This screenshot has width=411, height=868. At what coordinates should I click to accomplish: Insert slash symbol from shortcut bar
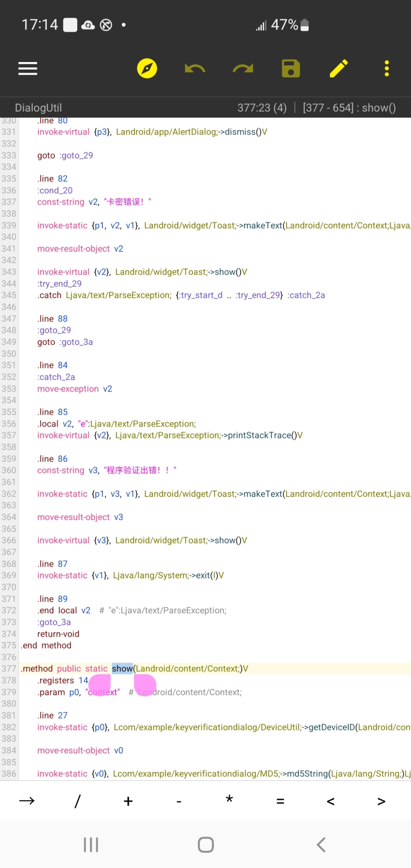pyautogui.click(x=78, y=801)
